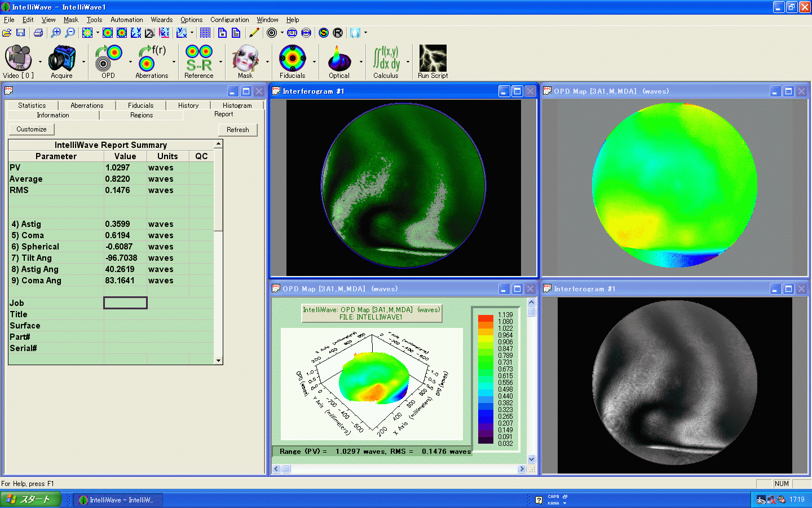Image resolution: width=812 pixels, height=508 pixels.
Task: Click the Windows Start button
Action: [x=30, y=500]
